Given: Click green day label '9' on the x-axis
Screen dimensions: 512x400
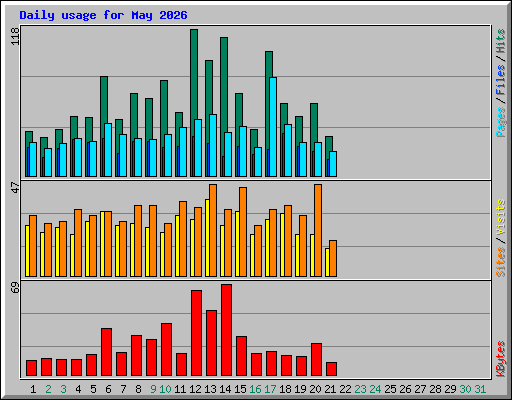Looking at the screenshot, I should [153, 389].
